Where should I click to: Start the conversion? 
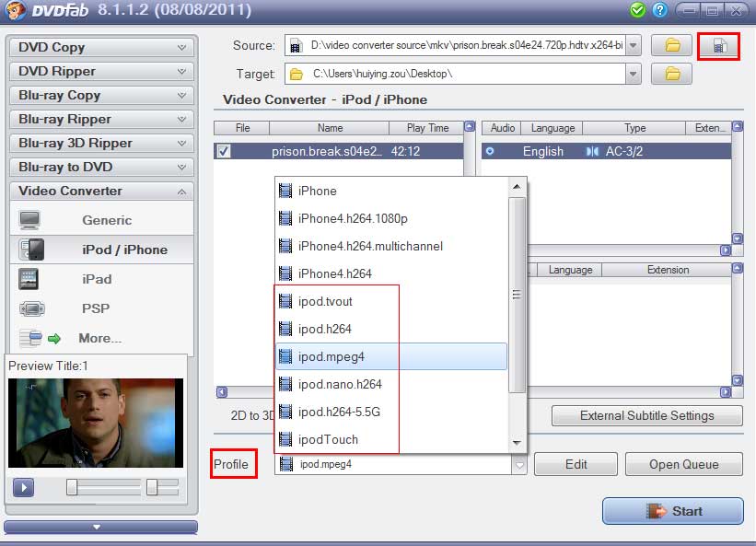[x=672, y=511]
